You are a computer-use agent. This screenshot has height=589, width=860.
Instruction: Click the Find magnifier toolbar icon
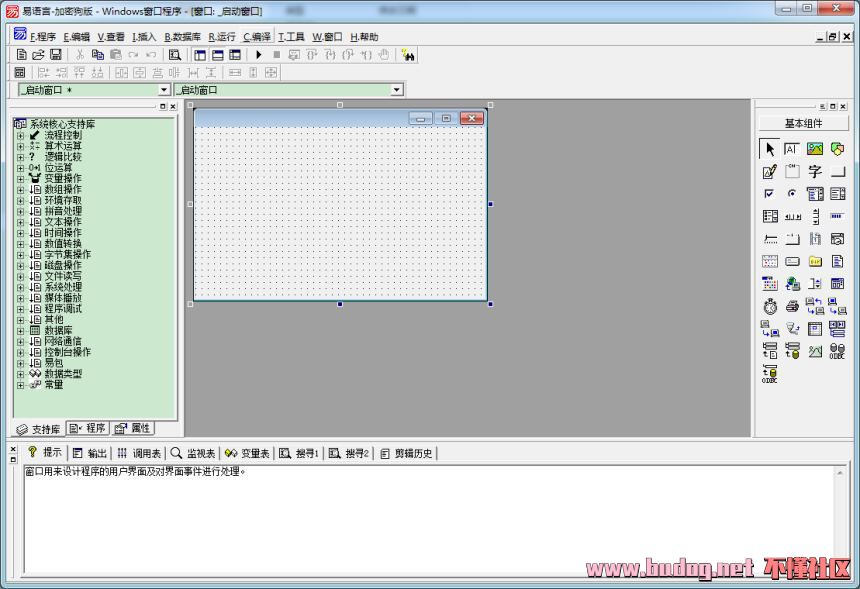(x=174, y=55)
